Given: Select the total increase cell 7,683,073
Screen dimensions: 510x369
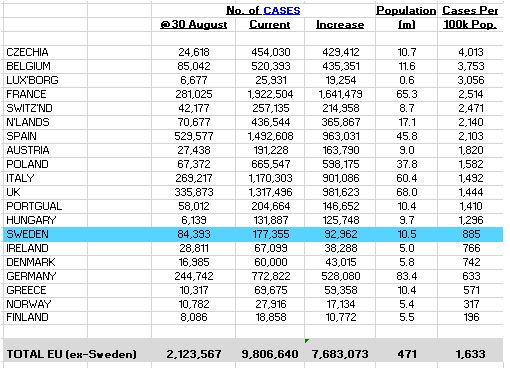Looking at the screenshot, I should (340, 354).
